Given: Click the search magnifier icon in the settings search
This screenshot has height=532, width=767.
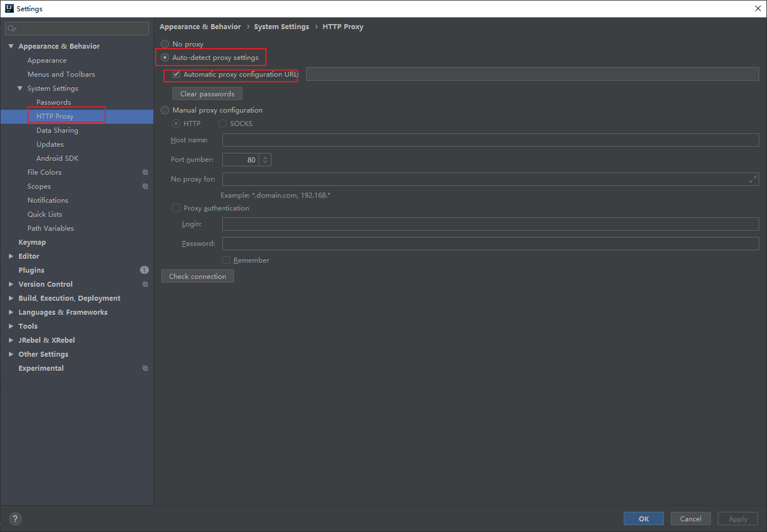Looking at the screenshot, I should click(x=12, y=29).
